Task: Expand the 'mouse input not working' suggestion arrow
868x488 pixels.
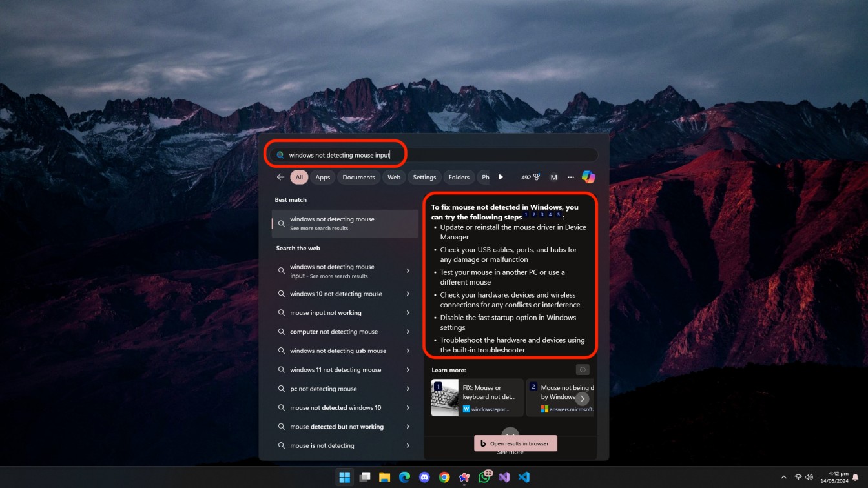Action: tap(408, 313)
